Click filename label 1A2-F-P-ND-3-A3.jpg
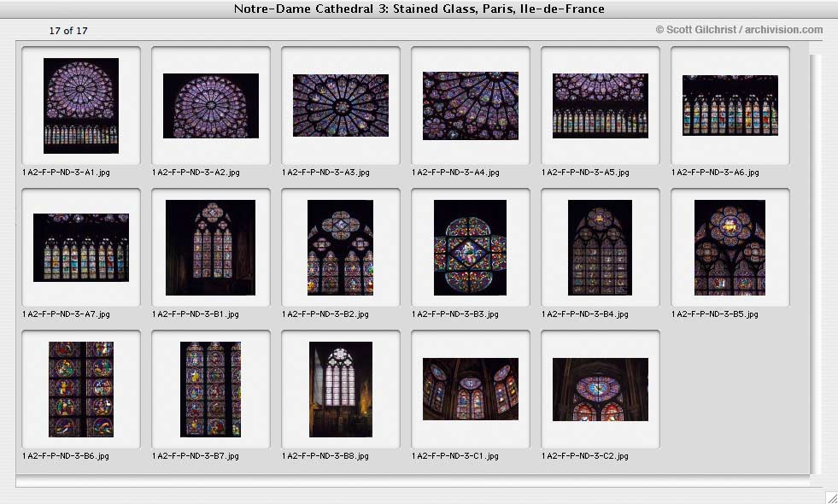This screenshot has height=504, width=838. (x=326, y=173)
